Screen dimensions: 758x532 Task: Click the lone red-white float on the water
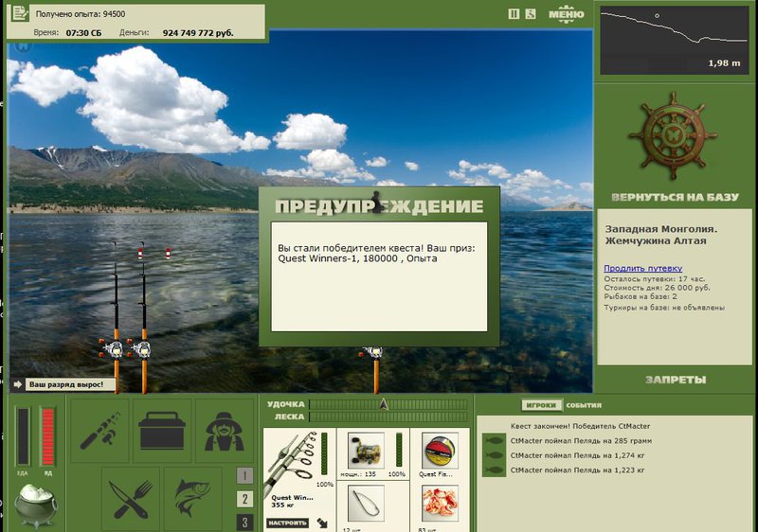168,253
